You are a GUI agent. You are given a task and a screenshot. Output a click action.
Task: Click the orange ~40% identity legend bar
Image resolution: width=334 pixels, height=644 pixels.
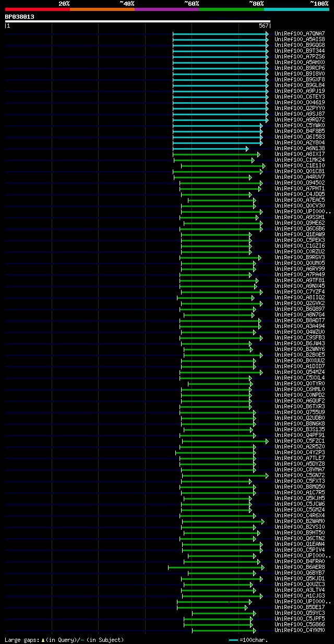[x=102, y=9]
